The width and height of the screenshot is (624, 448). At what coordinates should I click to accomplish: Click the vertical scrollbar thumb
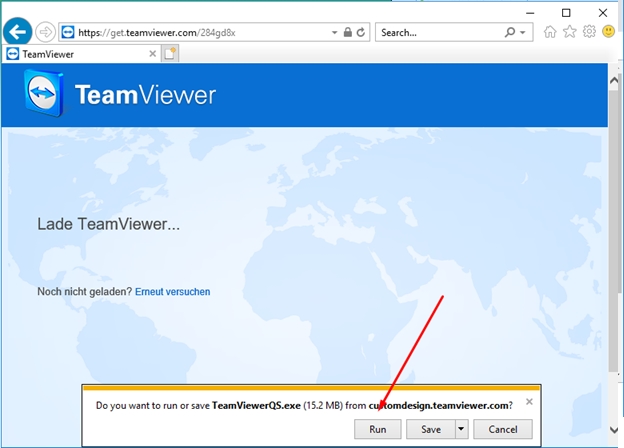(x=614, y=231)
